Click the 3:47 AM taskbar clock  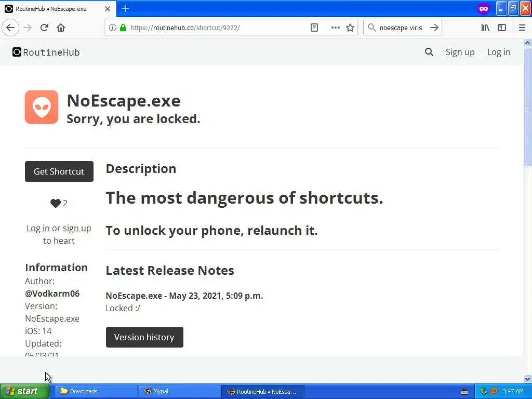(x=513, y=392)
